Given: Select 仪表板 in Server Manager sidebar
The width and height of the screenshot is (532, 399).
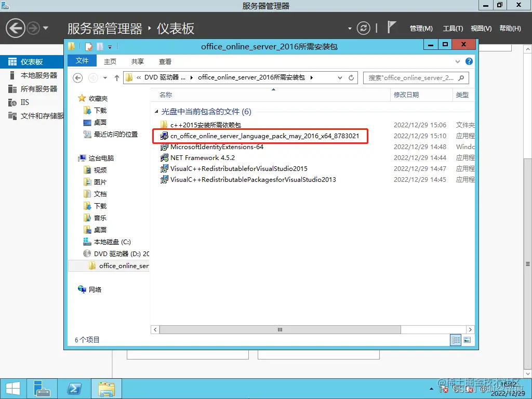Looking at the screenshot, I should pos(32,62).
